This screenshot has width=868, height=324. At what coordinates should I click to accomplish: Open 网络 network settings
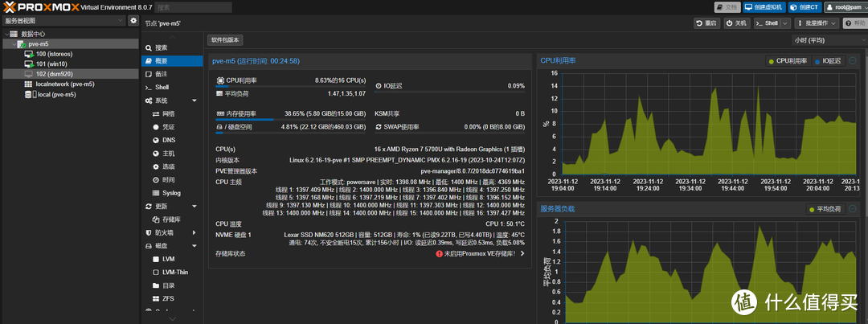tap(172, 113)
